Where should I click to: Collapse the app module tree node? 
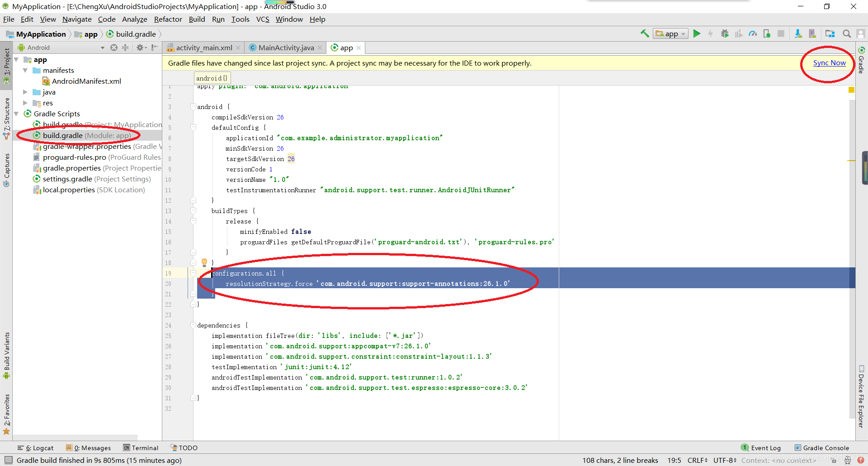[x=16, y=60]
